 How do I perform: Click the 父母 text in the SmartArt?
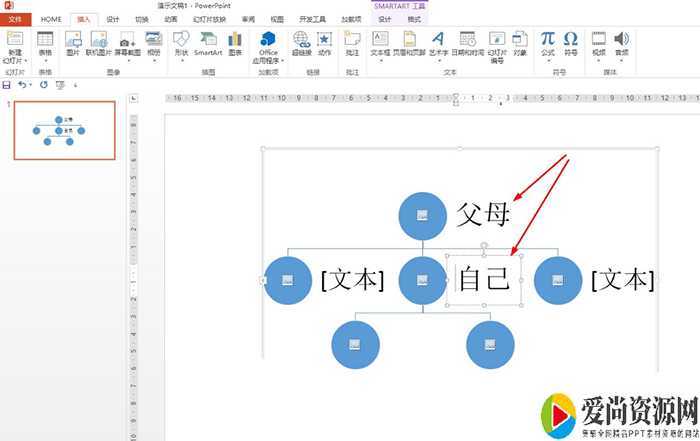484,216
